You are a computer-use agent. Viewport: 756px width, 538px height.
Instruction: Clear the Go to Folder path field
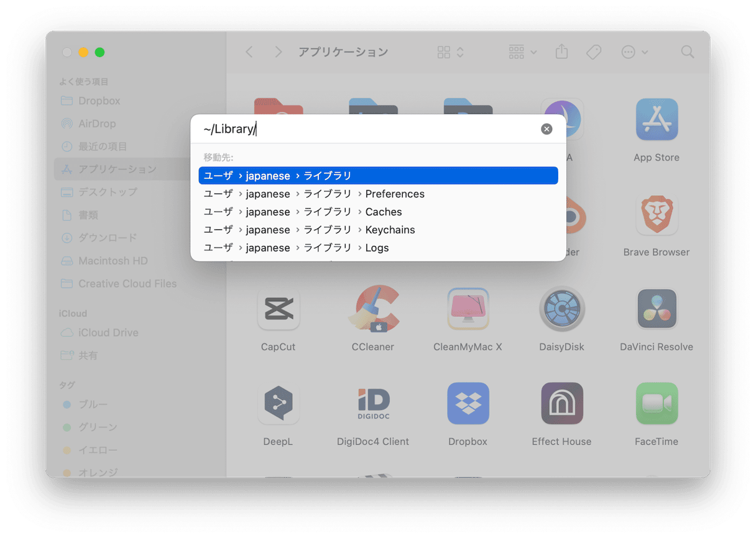546,129
